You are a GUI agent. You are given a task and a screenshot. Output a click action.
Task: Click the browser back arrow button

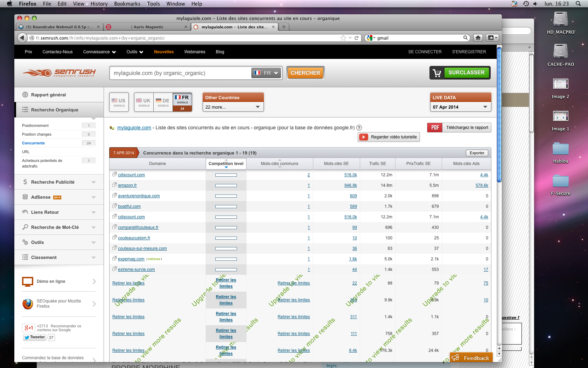click(x=22, y=38)
